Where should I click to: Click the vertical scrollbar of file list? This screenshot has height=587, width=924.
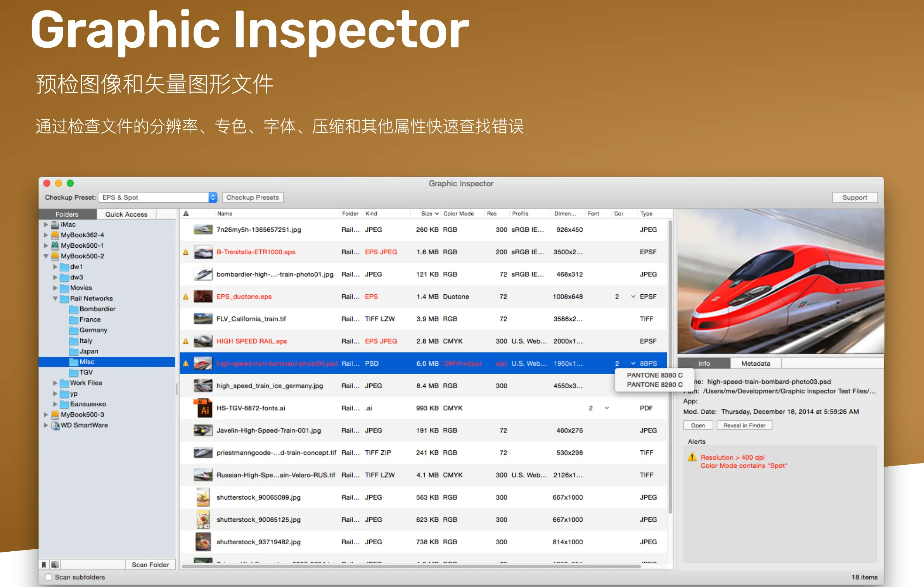[670, 365]
